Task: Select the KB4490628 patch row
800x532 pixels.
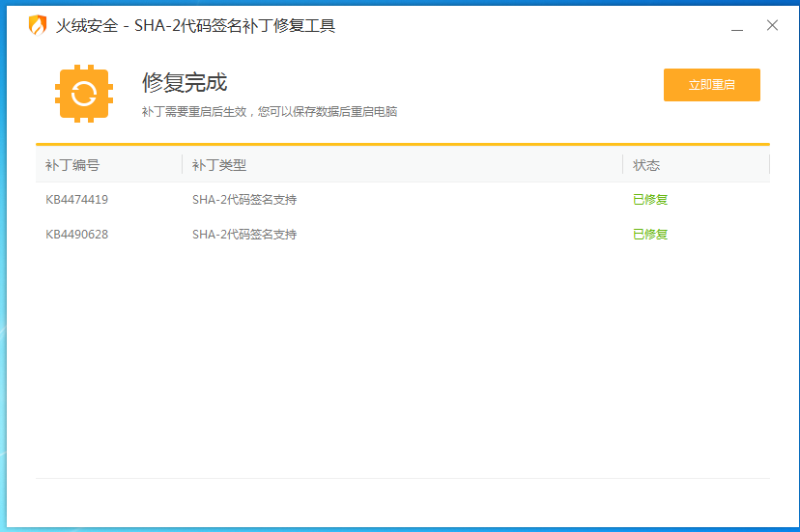Action: pyautogui.click(x=403, y=234)
